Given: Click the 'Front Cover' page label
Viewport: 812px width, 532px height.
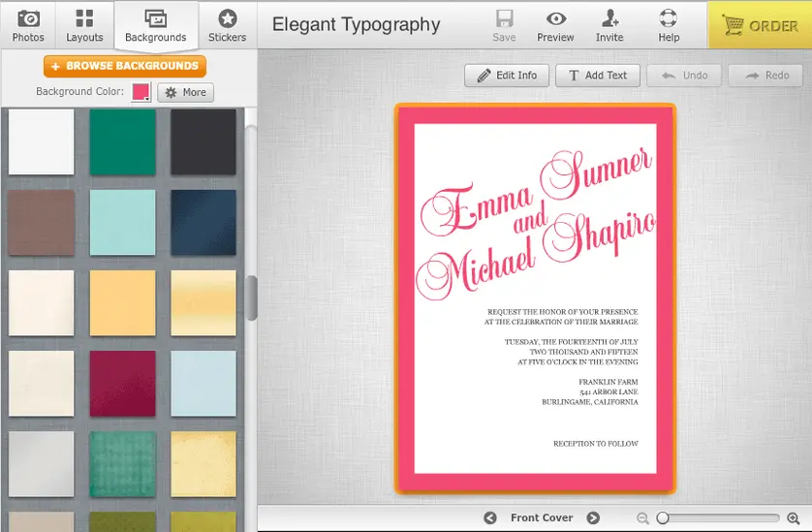Looking at the screenshot, I should click(x=542, y=517).
